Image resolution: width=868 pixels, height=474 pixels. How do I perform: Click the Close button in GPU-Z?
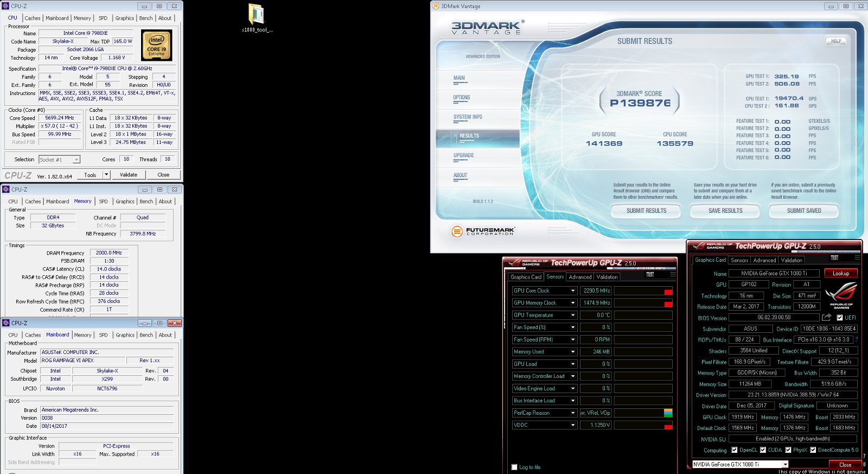point(845,465)
